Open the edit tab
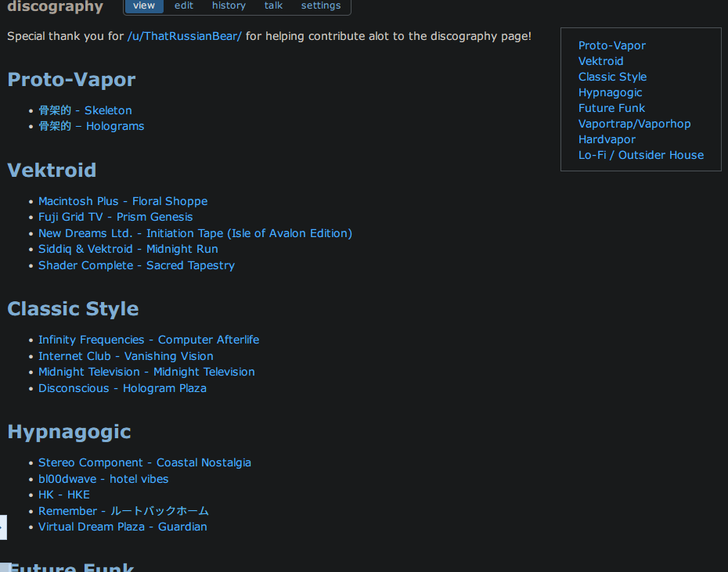Screen dimensions: 728x572 184,5
